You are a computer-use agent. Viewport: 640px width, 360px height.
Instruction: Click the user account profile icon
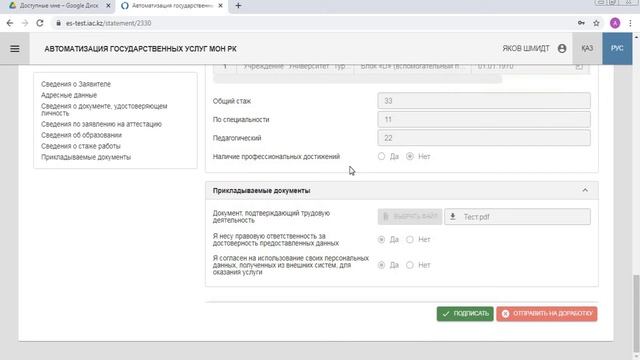pos(562,49)
